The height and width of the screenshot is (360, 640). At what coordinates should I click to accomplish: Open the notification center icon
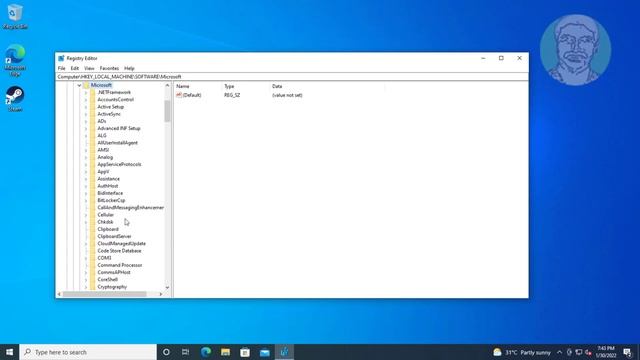click(627, 352)
